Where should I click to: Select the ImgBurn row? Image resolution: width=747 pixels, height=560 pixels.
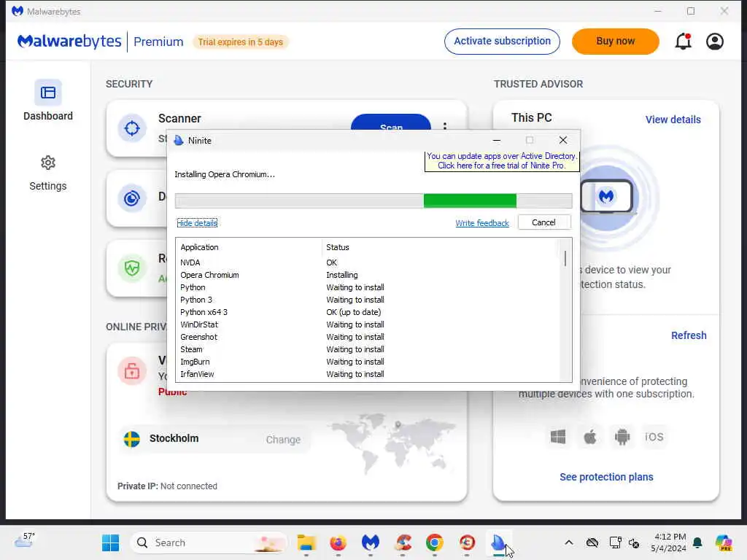(367, 362)
